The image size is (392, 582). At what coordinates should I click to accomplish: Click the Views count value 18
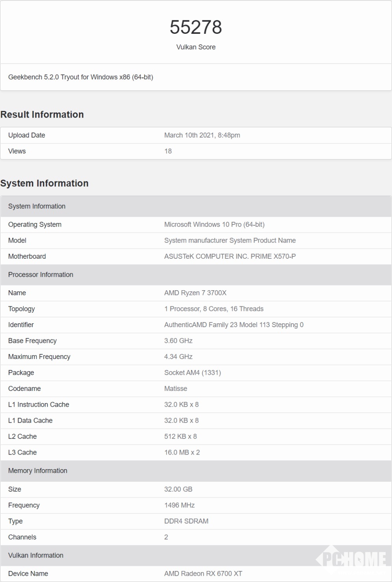[x=168, y=151]
